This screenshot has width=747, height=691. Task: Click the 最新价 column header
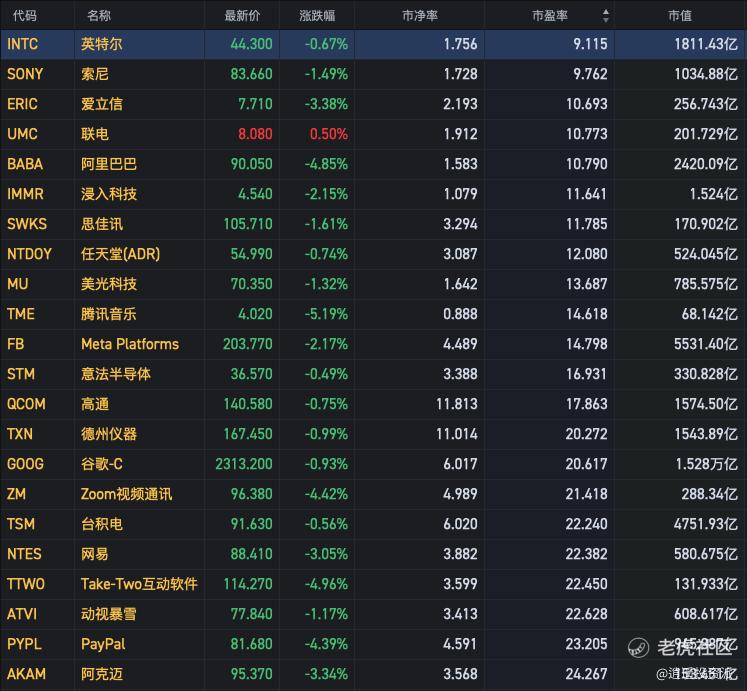pyautogui.click(x=242, y=16)
